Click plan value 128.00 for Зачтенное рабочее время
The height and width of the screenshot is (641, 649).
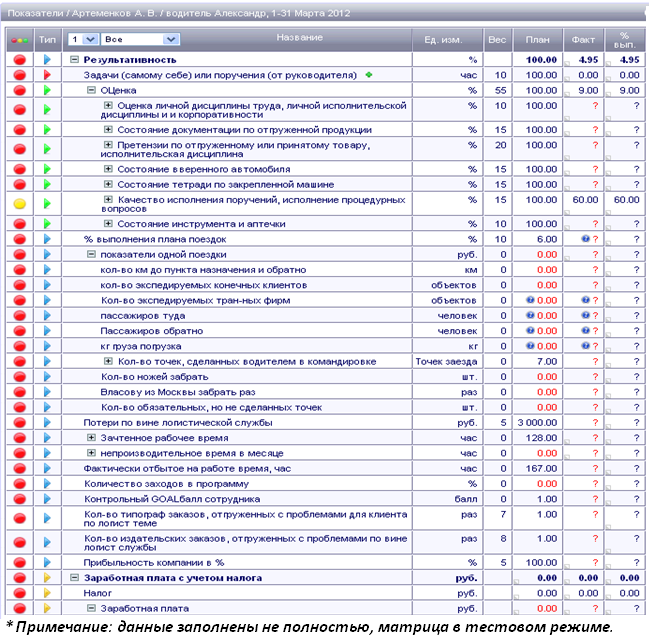pos(541,437)
